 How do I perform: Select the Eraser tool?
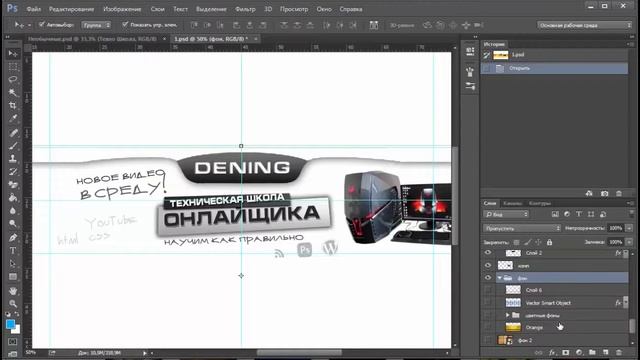pyautogui.click(x=13, y=185)
